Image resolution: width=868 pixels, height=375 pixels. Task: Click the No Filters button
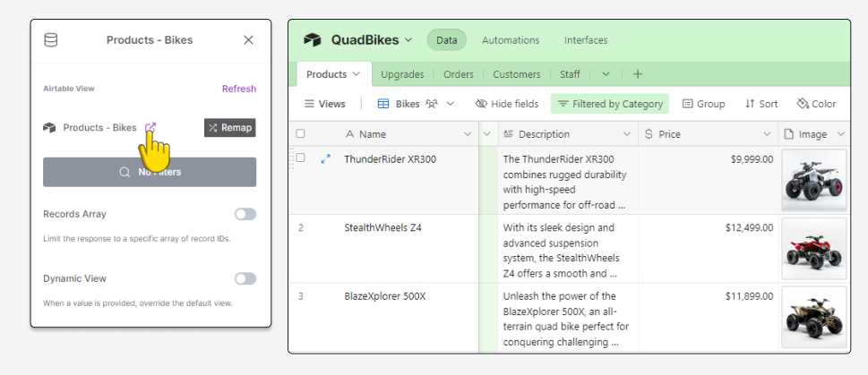(150, 172)
